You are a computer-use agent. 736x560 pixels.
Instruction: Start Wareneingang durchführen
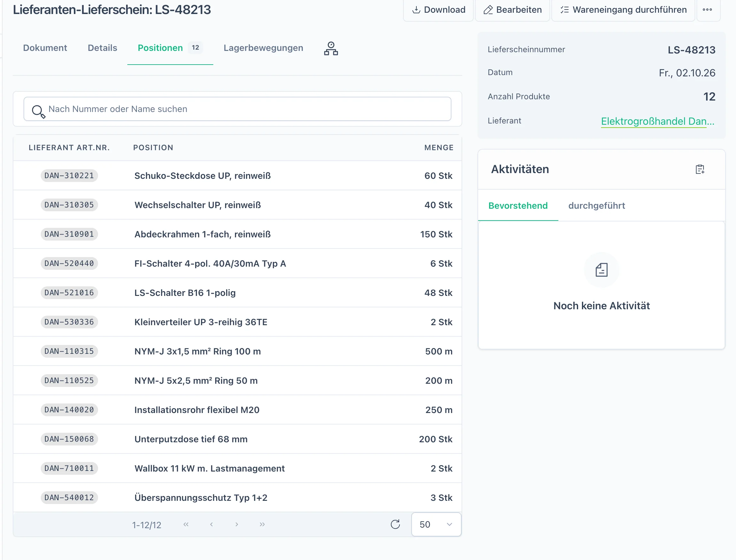[x=623, y=10]
